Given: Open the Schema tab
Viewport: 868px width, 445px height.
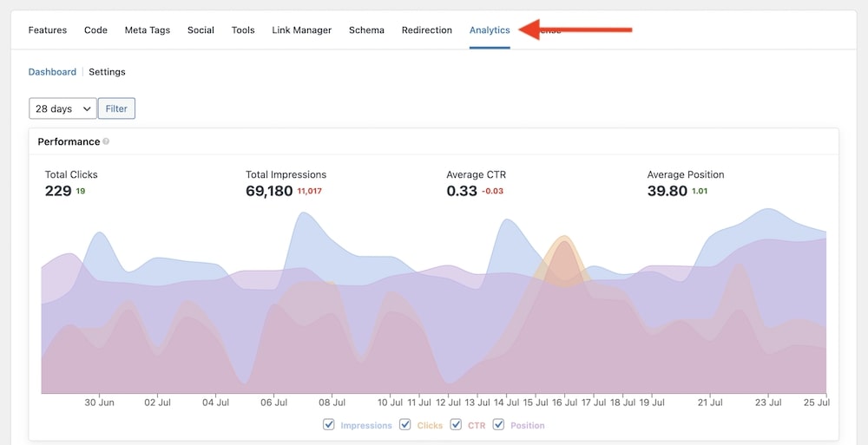Looking at the screenshot, I should pyautogui.click(x=366, y=30).
